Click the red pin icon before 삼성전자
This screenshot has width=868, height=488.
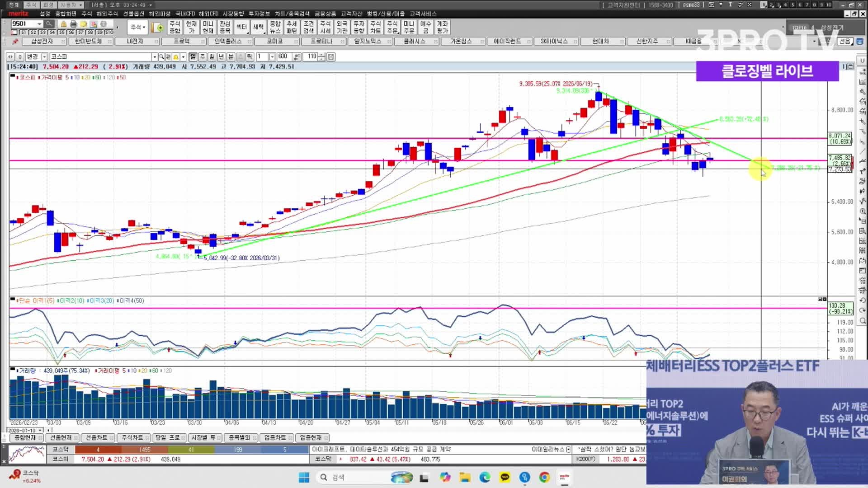click(15, 42)
